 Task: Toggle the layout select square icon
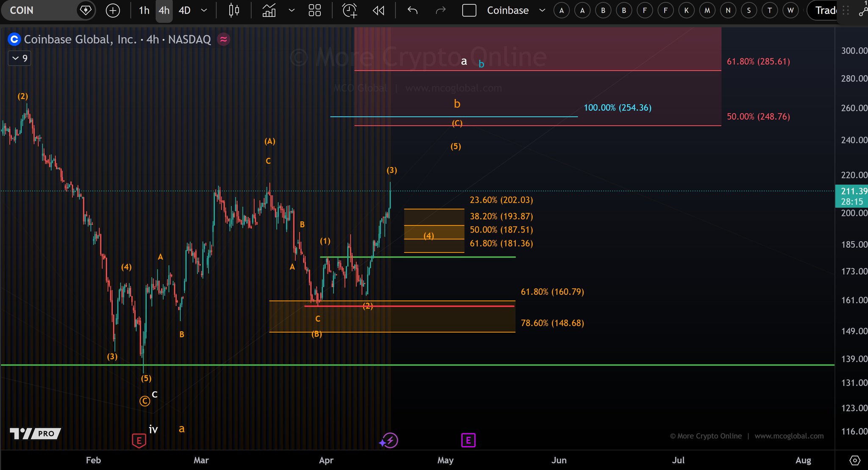pyautogui.click(x=469, y=11)
